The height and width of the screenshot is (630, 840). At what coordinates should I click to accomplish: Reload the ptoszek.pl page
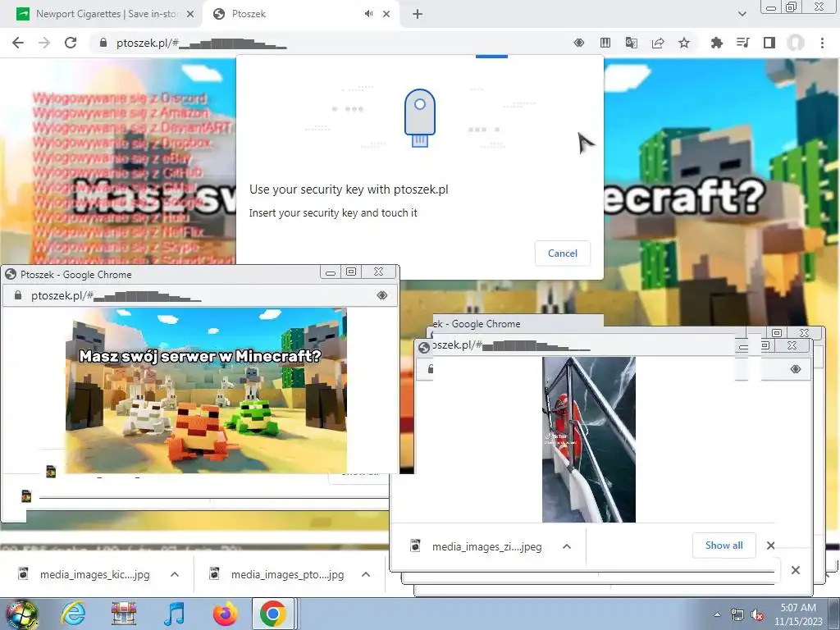(71, 43)
